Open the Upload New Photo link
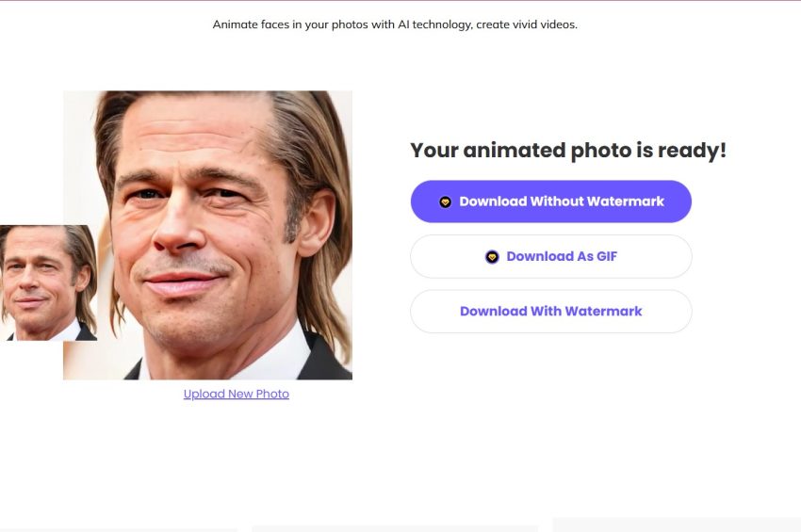The height and width of the screenshot is (532, 801). [x=237, y=394]
